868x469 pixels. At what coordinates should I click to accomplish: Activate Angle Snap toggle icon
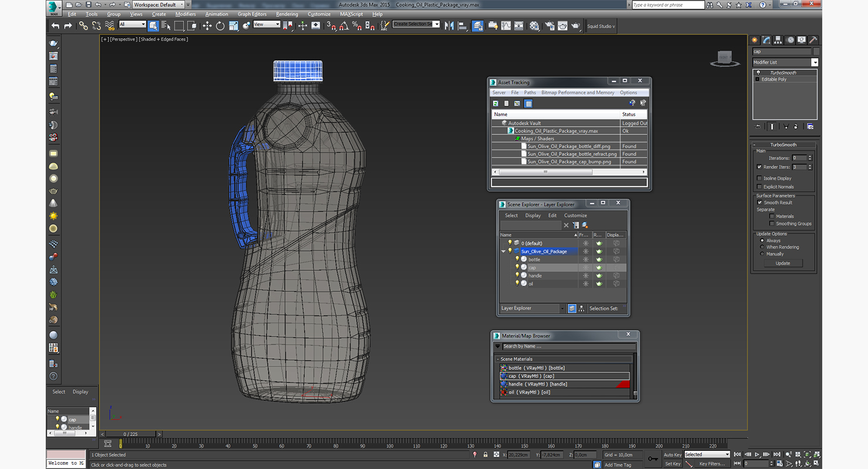(x=344, y=26)
